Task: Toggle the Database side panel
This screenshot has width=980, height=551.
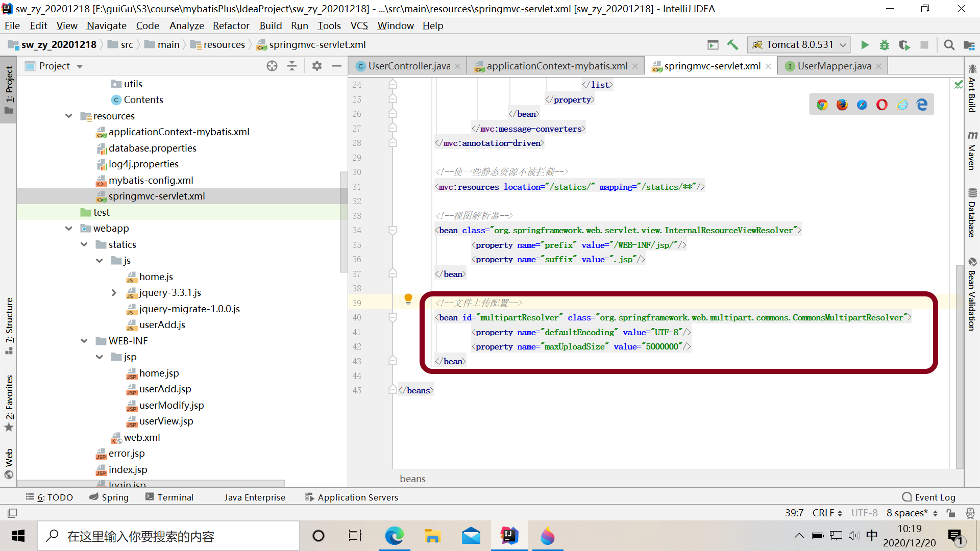Action: click(972, 213)
